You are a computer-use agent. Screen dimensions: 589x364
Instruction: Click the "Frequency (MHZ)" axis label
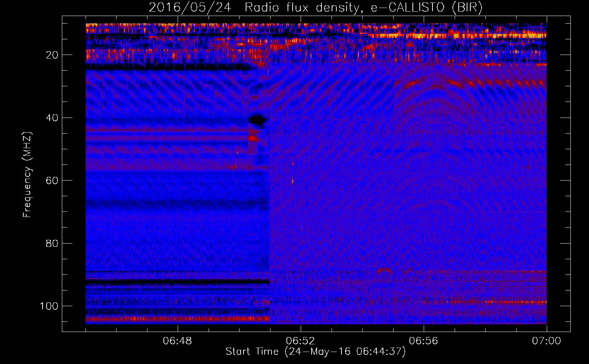click(x=27, y=175)
